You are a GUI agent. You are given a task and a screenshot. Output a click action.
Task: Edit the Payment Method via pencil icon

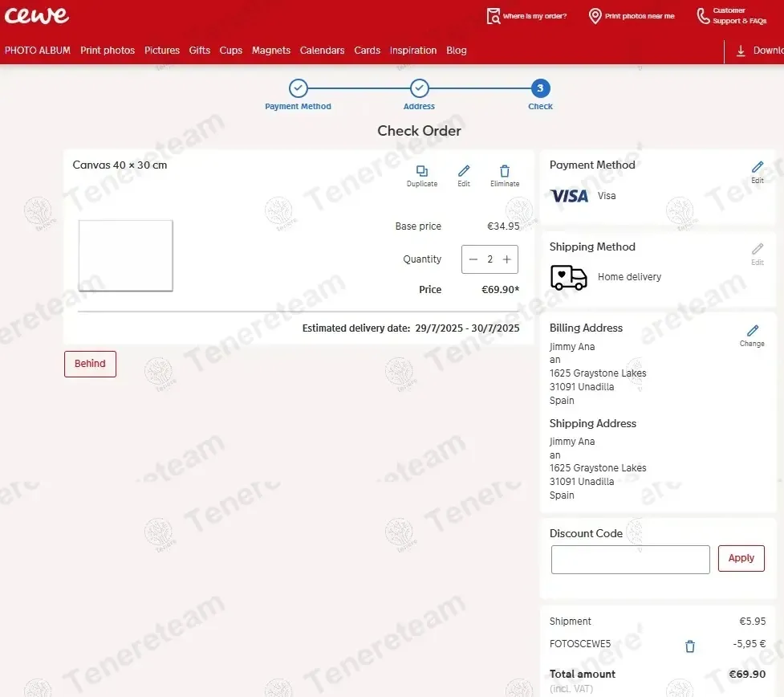[757, 168]
